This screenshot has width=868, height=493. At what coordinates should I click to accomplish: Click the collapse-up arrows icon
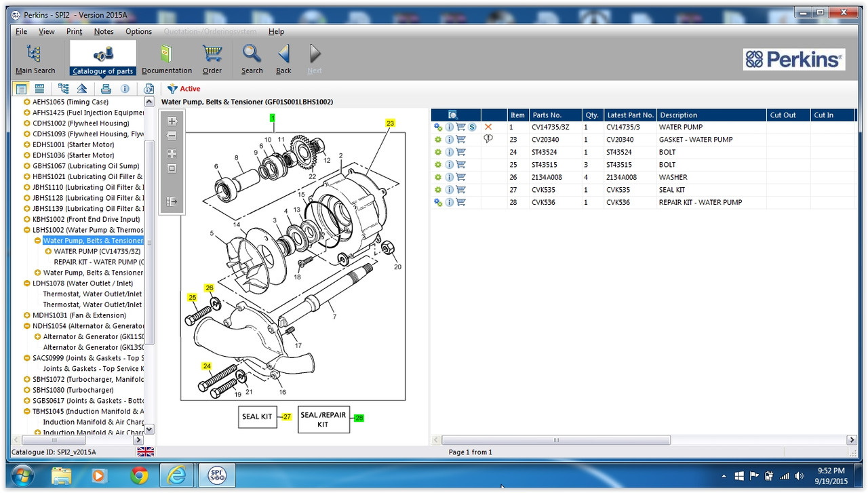pyautogui.click(x=81, y=89)
